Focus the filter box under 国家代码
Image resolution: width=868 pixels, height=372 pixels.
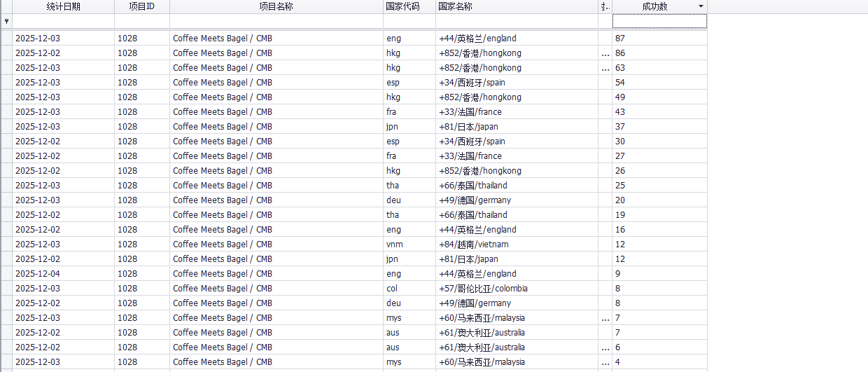point(409,22)
